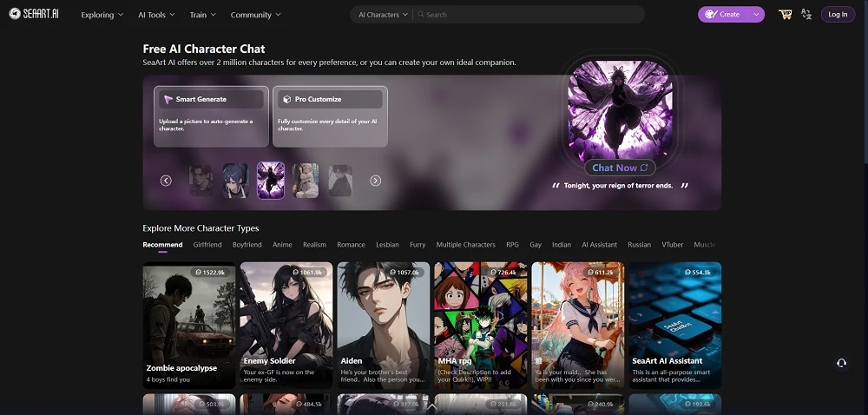Viewport: 868px width, 415px height.
Task: Select the Multiple Characters tab
Action: (465, 245)
